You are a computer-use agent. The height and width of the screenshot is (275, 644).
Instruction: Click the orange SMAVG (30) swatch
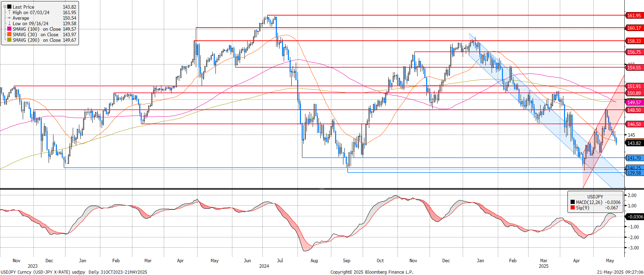click(9, 35)
